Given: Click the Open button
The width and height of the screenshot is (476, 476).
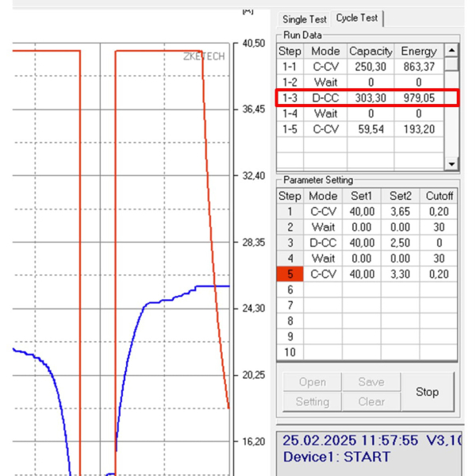Looking at the screenshot, I should [x=313, y=382].
